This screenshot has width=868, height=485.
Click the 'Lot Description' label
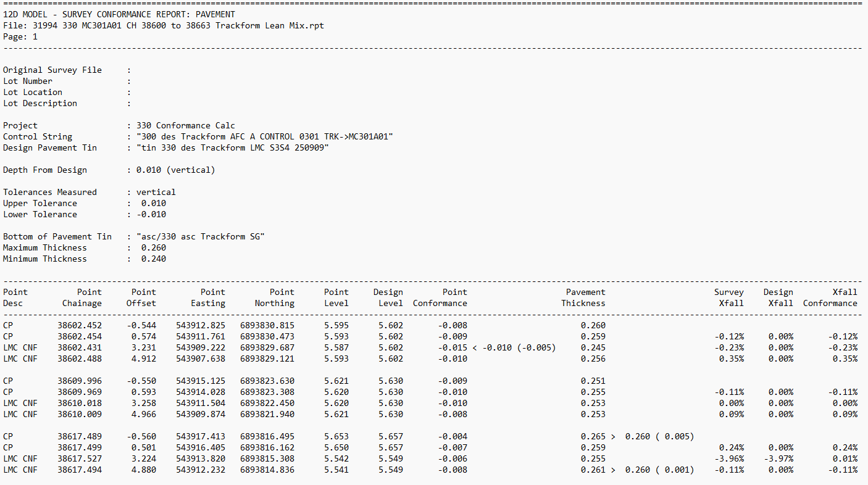[40, 103]
